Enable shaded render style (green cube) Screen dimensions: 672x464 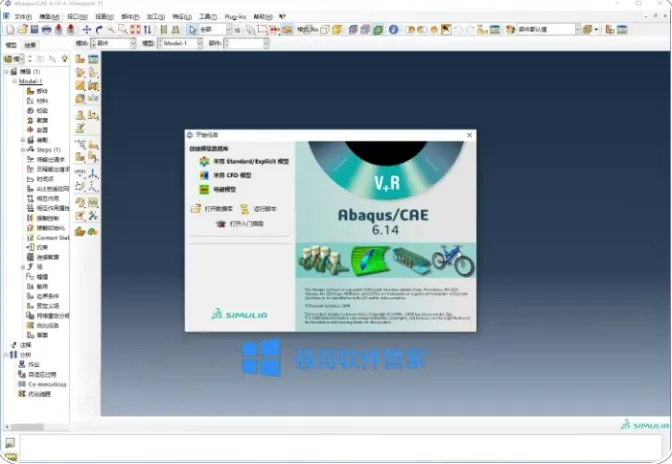point(378,30)
